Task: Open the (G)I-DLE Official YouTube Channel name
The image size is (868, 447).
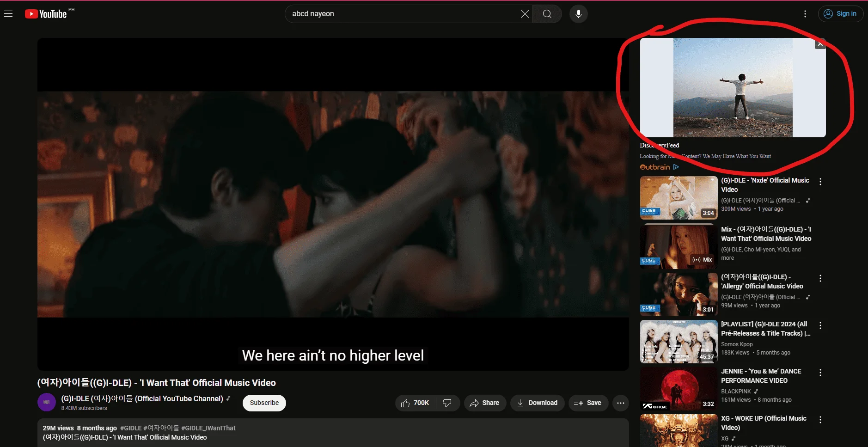Action: [x=142, y=398]
